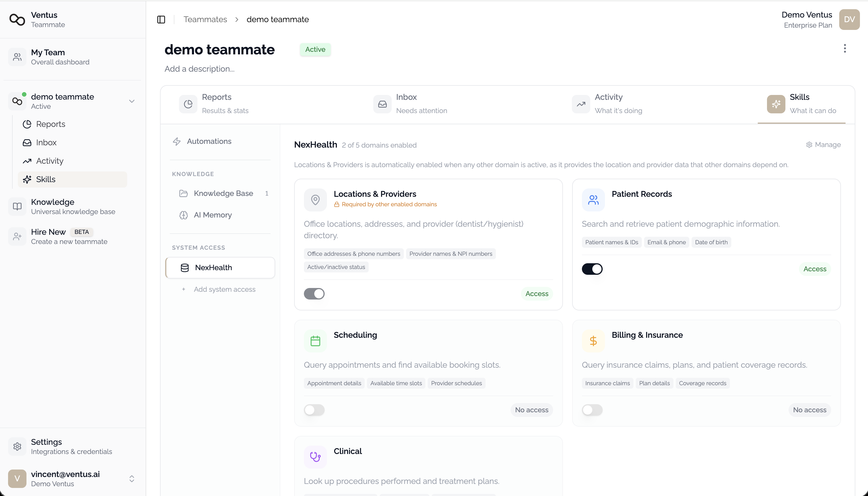Disable Patient Records access toggle
This screenshot has width=868, height=496.
(x=592, y=269)
